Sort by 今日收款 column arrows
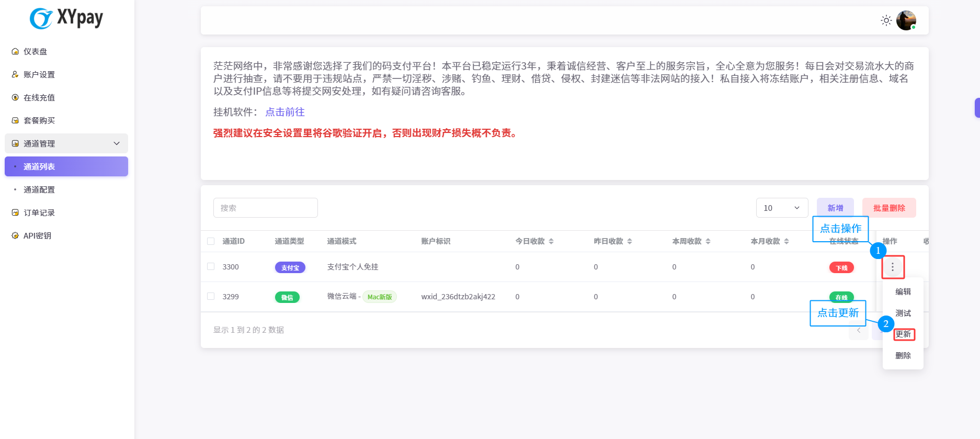This screenshot has width=980, height=439. click(x=551, y=241)
